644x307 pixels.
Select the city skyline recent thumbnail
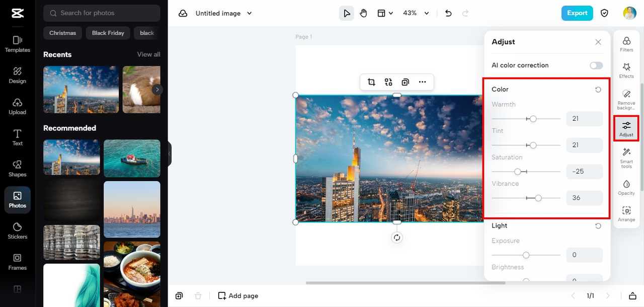[x=81, y=90]
